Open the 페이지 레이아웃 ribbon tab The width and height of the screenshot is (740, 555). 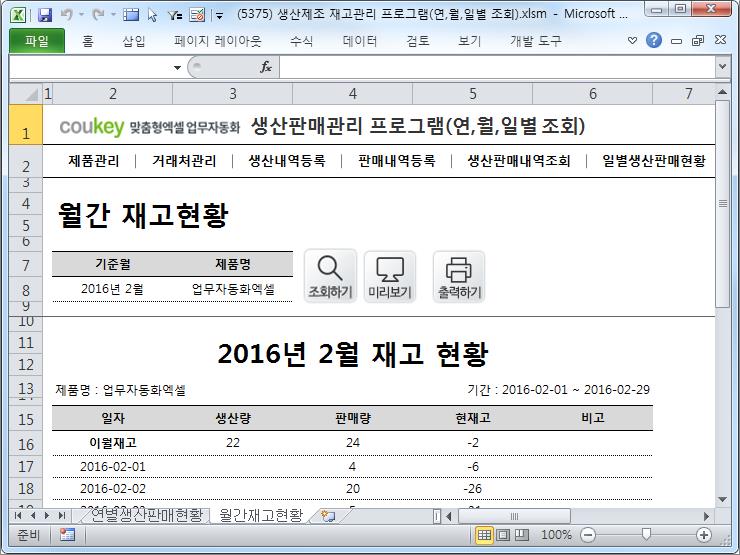click(218, 41)
